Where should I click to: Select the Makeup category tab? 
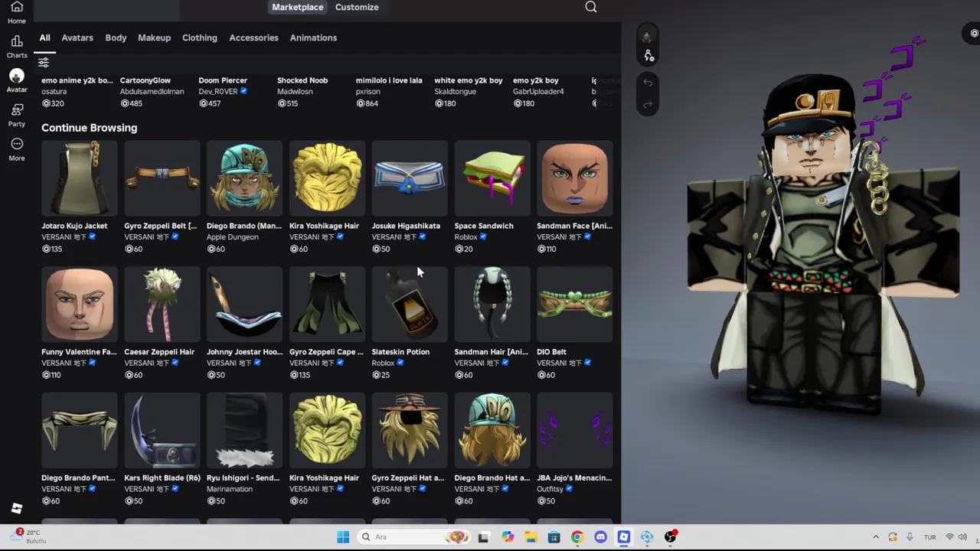(x=154, y=37)
